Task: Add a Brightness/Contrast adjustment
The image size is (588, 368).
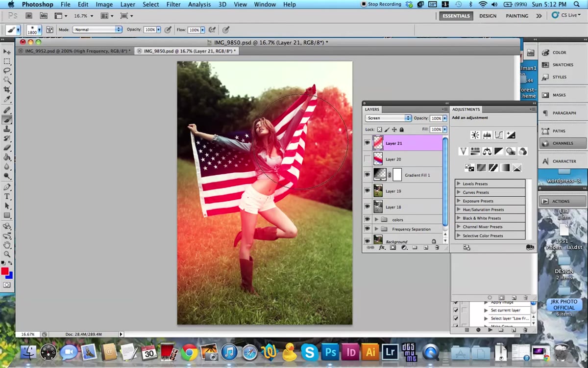Action: point(475,135)
